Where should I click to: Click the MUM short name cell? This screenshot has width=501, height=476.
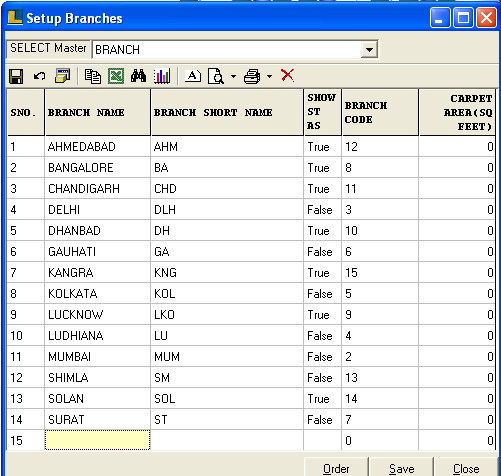click(227, 356)
